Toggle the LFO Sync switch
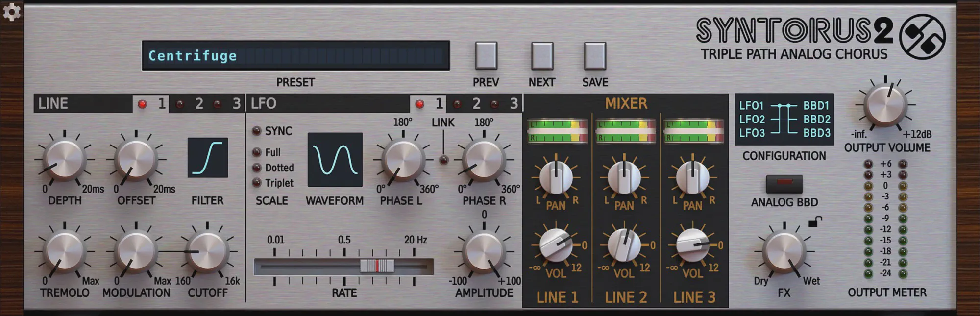This screenshot has width=980, height=316. 257,131
